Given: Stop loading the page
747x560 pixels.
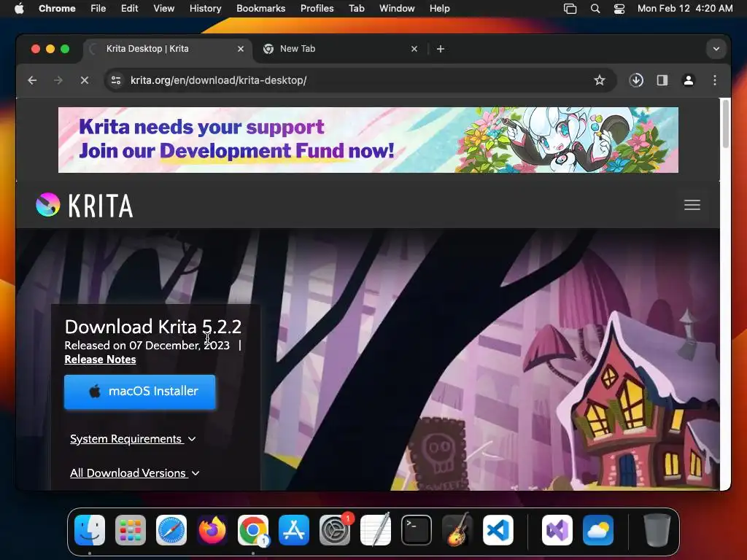Looking at the screenshot, I should pyautogui.click(x=85, y=80).
